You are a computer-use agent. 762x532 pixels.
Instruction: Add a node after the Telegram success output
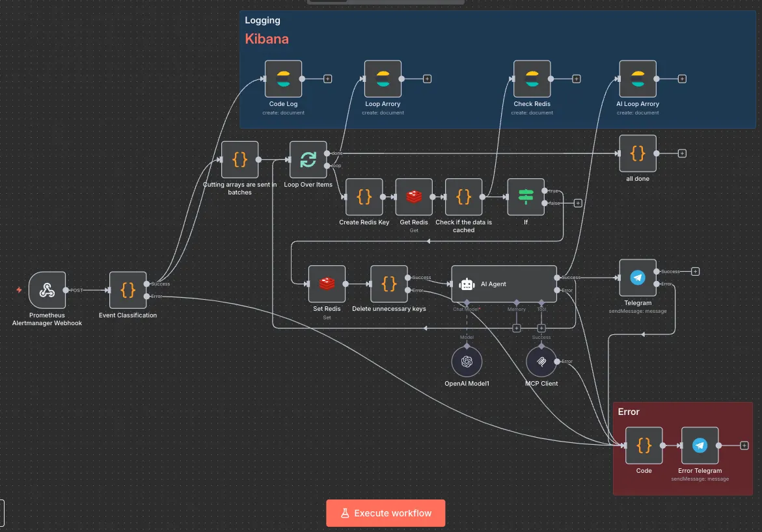695,271
